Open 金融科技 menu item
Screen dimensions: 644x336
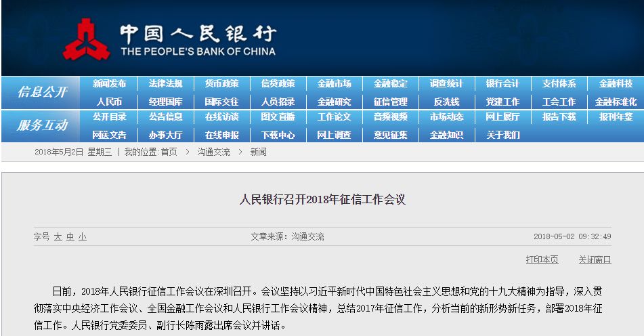pos(616,84)
